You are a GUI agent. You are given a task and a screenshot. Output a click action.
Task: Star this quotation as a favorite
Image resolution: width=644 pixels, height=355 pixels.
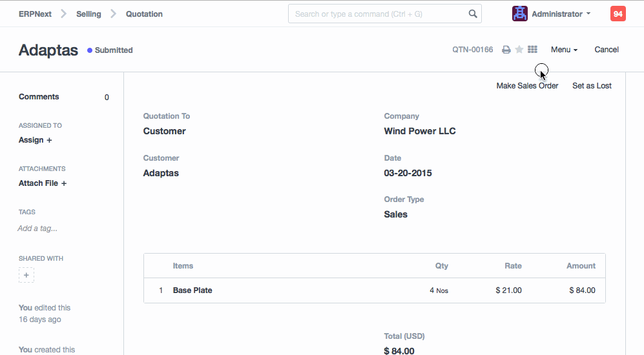pyautogui.click(x=519, y=50)
